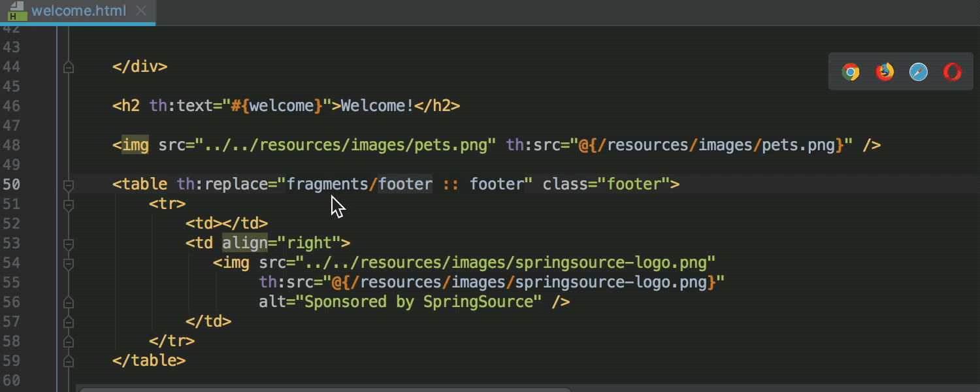Click the "right" align value

coord(310,243)
